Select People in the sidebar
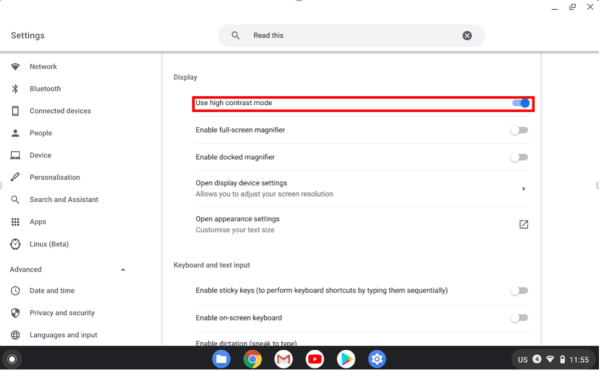 (x=41, y=133)
